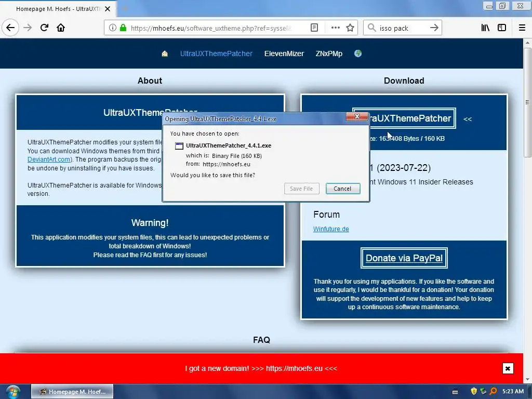Click Binary File (160 KB) text
This screenshot has width=532, height=399.
[x=237, y=156]
